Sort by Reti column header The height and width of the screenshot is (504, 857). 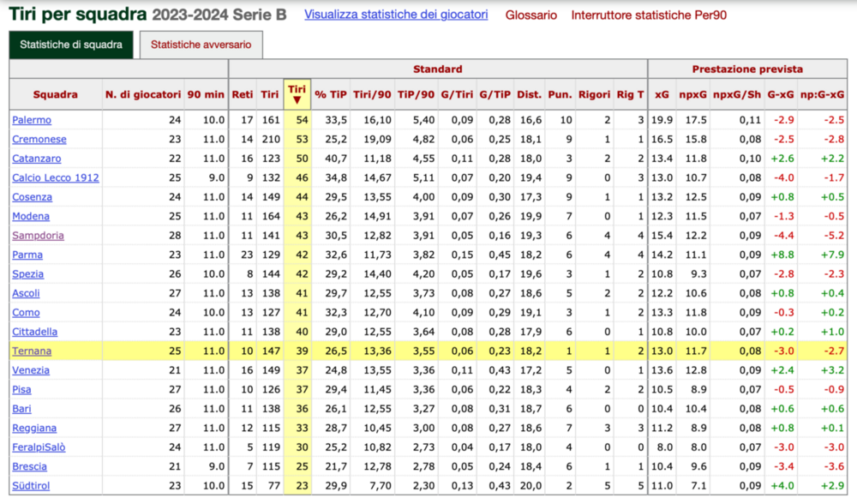[x=243, y=94]
